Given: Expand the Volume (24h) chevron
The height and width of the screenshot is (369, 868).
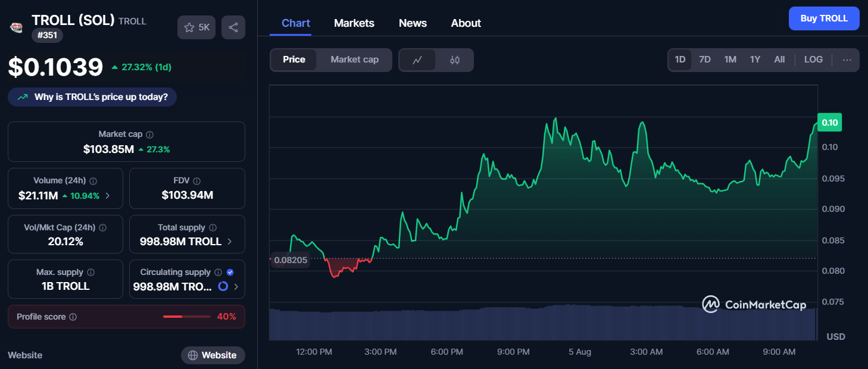Looking at the screenshot, I should tap(107, 195).
